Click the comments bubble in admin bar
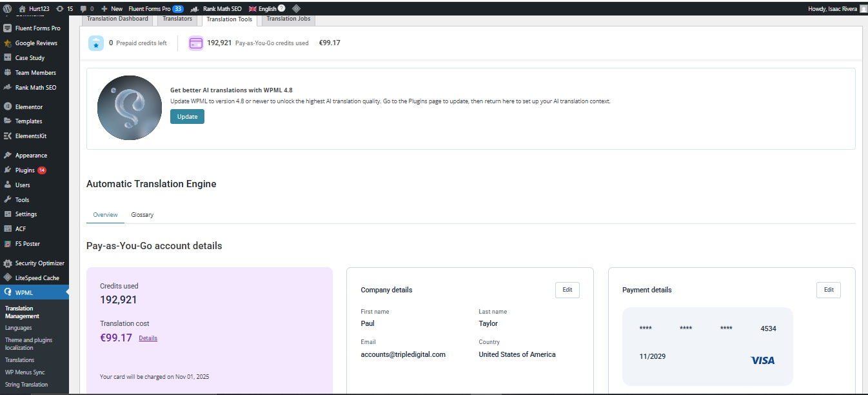868x395 pixels. (x=83, y=8)
